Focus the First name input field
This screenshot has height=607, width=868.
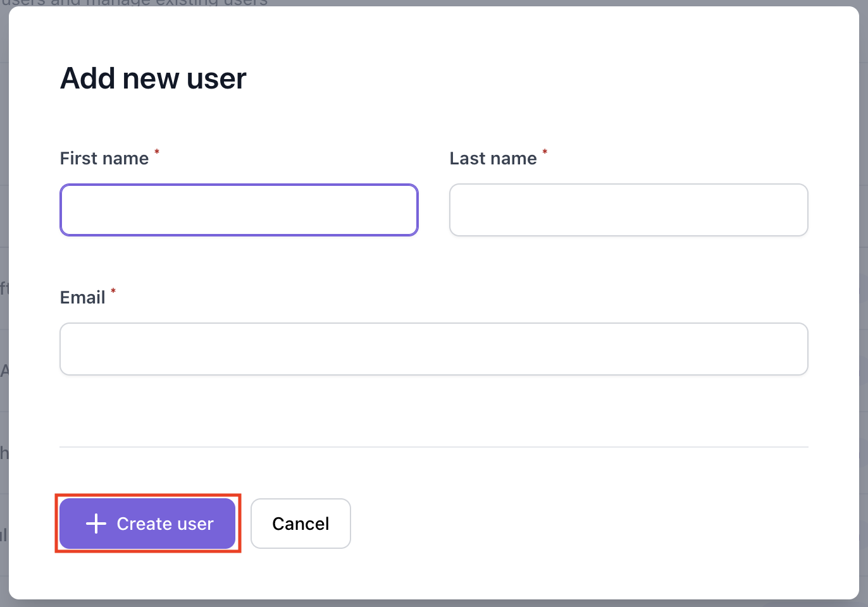[239, 210]
